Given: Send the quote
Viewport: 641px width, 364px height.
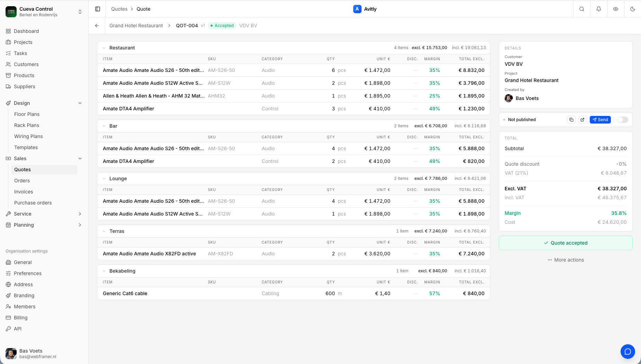Looking at the screenshot, I should pos(600,120).
